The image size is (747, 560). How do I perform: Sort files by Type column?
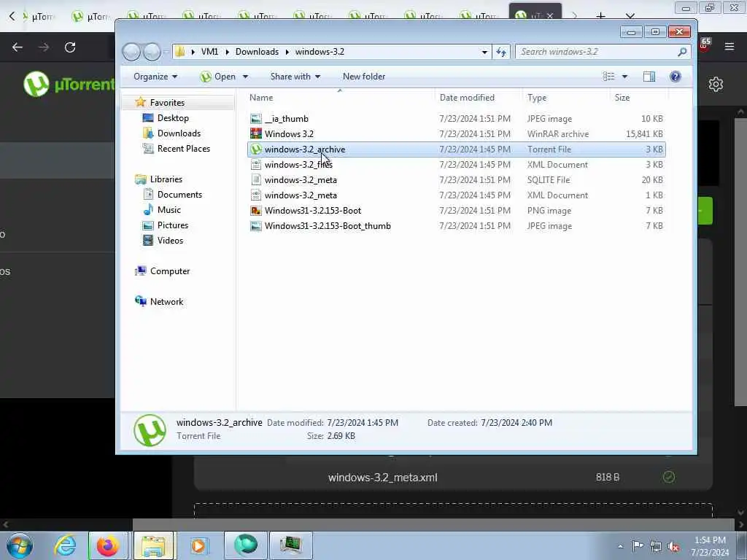pos(537,98)
